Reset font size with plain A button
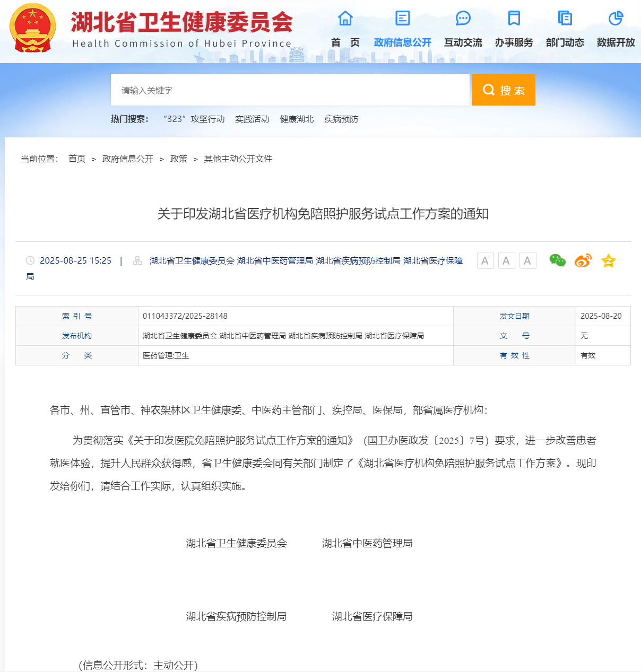Image resolution: width=641 pixels, height=672 pixels. pyautogui.click(x=527, y=260)
